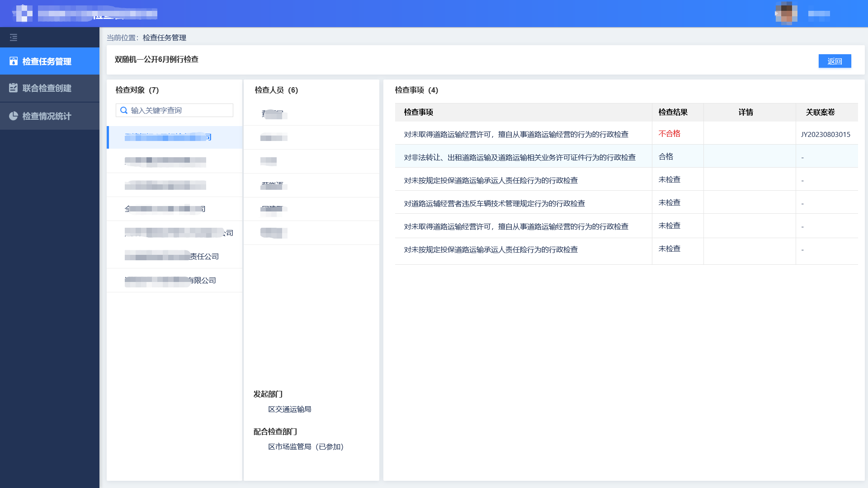Click 区市场监管局（已参加）under 配合检查部门
Viewport: 868px width, 488px height.
click(305, 446)
